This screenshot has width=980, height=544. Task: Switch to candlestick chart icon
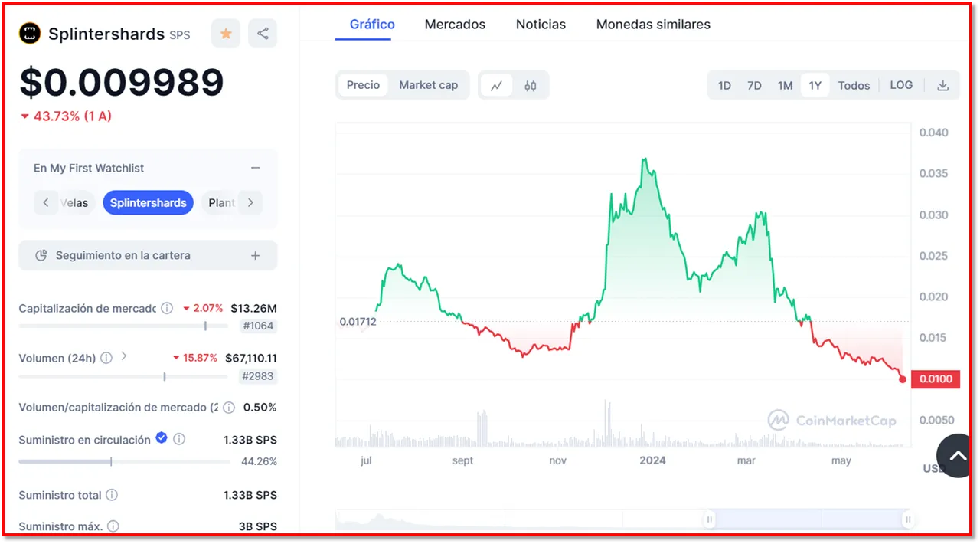click(x=531, y=86)
